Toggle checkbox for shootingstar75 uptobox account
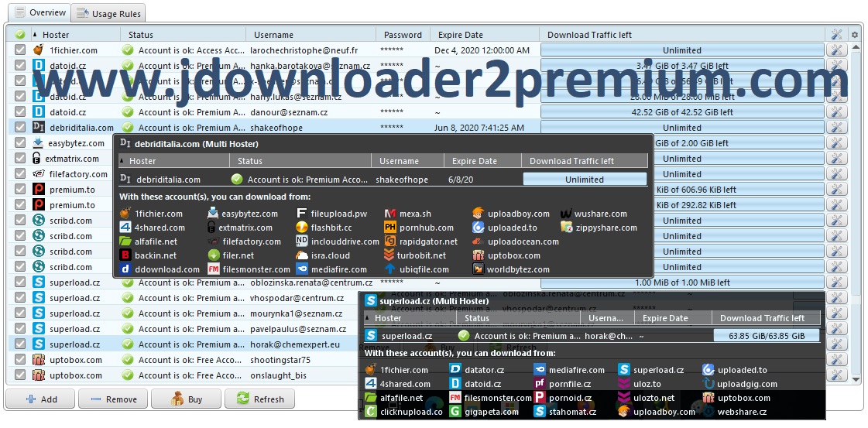The image size is (868, 428). [20, 360]
